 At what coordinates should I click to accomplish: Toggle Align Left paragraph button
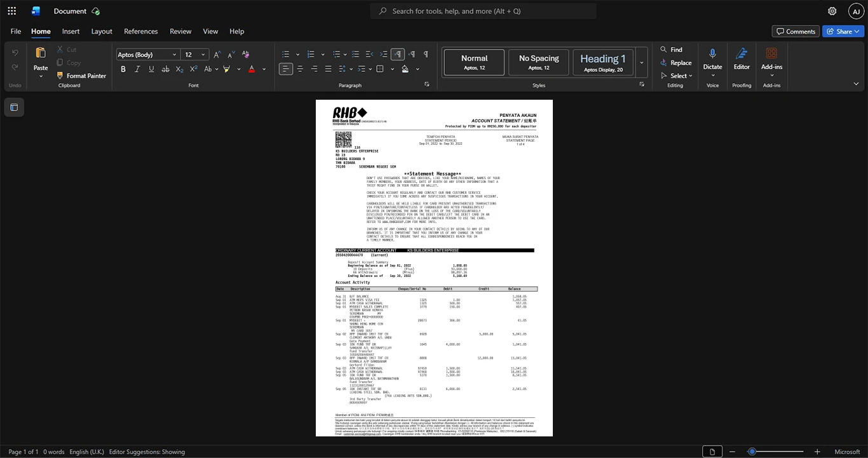point(286,69)
